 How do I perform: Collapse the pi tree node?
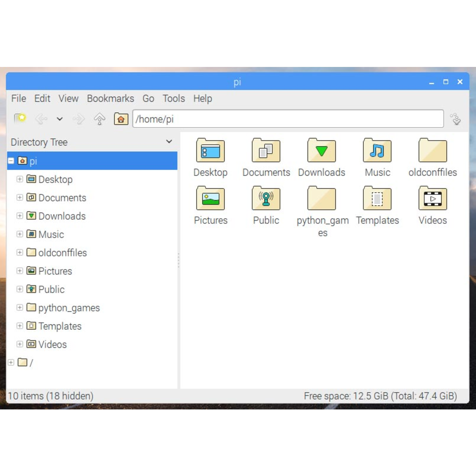pyautogui.click(x=11, y=161)
